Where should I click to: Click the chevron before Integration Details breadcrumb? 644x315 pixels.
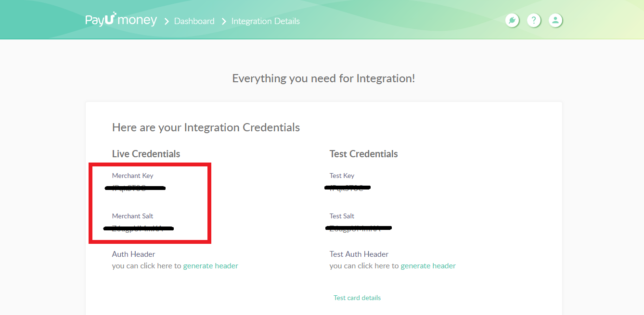coord(224,21)
